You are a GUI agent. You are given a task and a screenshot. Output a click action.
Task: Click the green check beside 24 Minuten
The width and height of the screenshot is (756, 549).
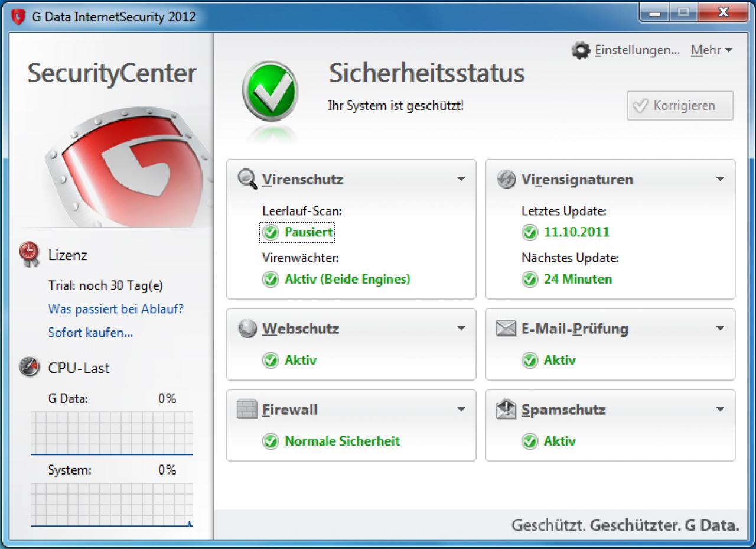530,280
